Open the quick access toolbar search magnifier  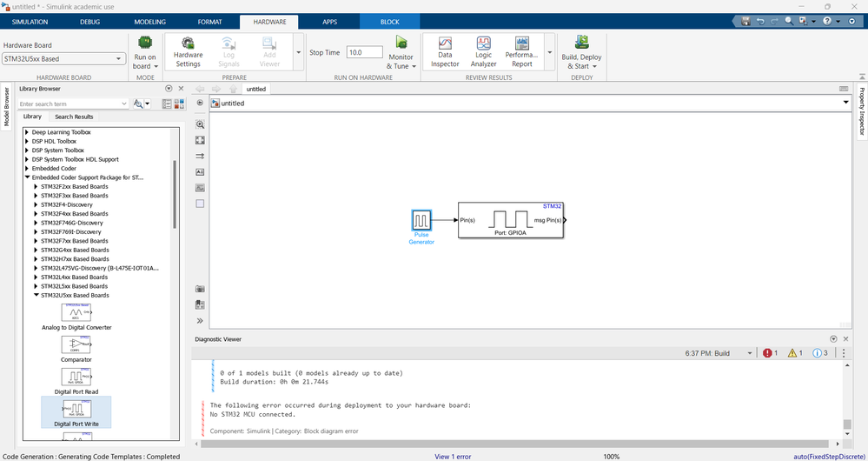pos(789,22)
